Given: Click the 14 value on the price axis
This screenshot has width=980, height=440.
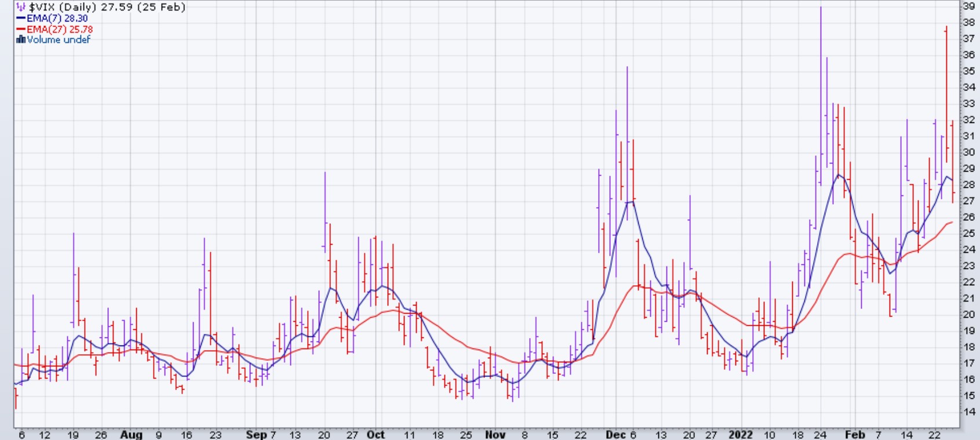Looking at the screenshot, I should [x=968, y=412].
